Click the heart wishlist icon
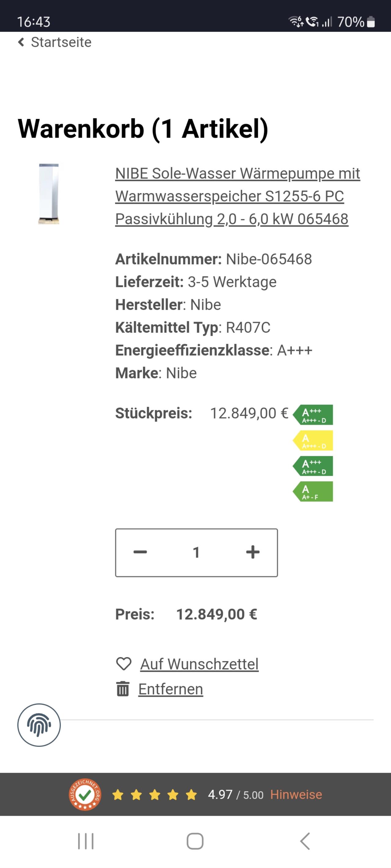Image resolution: width=391 pixels, height=868 pixels. [x=124, y=664]
